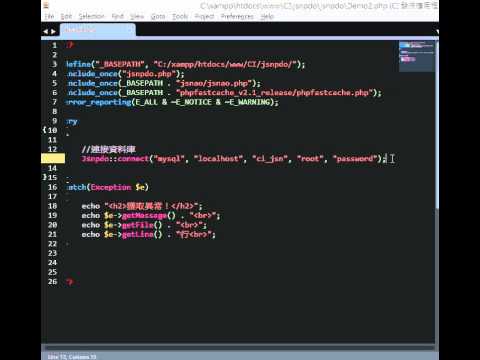Click the minimap code preview
Screen dimensions: 480x360
(417, 56)
